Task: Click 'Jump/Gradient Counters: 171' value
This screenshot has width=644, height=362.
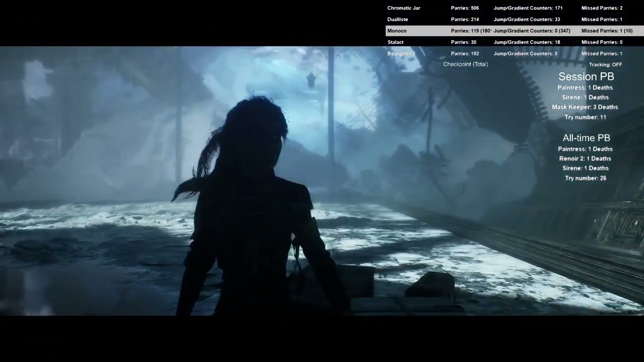Action: pos(528,8)
